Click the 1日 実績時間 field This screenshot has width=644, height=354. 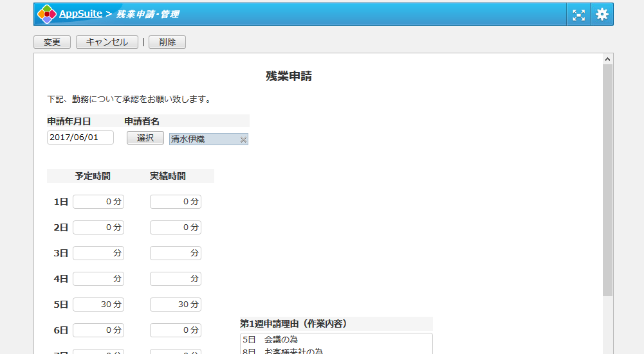pyautogui.click(x=176, y=202)
